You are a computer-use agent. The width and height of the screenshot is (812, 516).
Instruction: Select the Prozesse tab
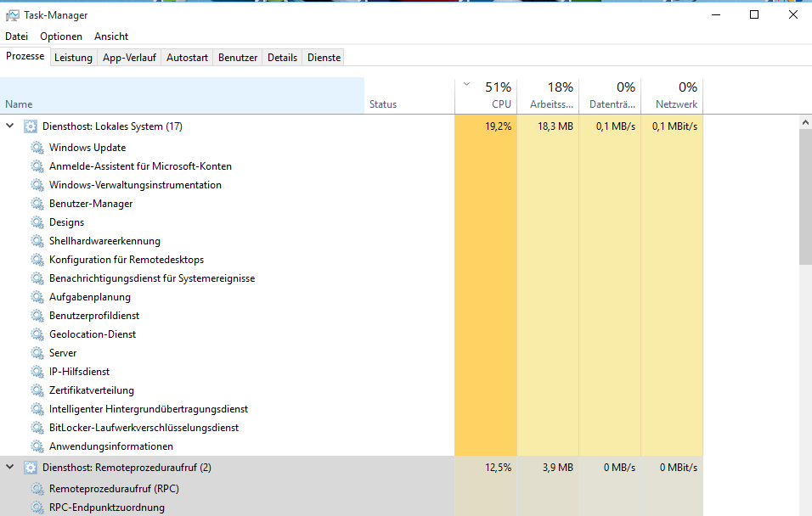click(25, 56)
